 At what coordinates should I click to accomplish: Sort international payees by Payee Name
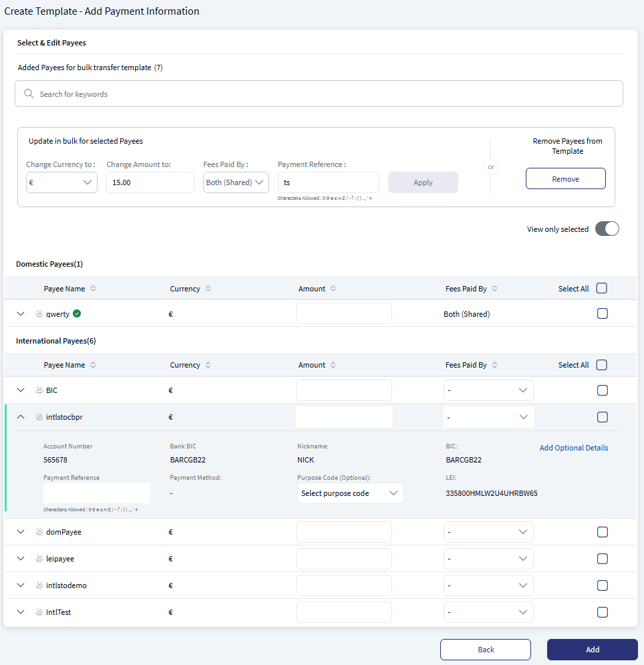tap(93, 365)
